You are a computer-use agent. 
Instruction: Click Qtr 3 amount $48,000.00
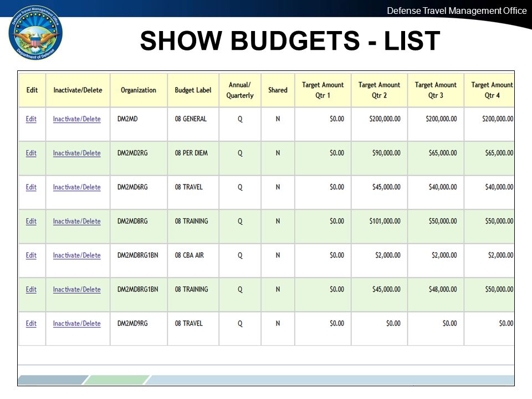tap(443, 289)
